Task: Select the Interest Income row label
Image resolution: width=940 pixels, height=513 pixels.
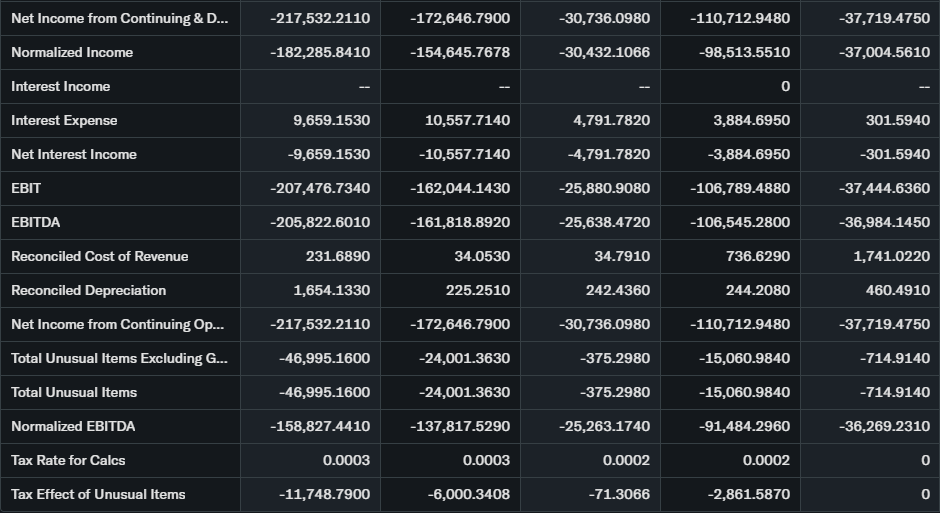Action: (x=61, y=86)
